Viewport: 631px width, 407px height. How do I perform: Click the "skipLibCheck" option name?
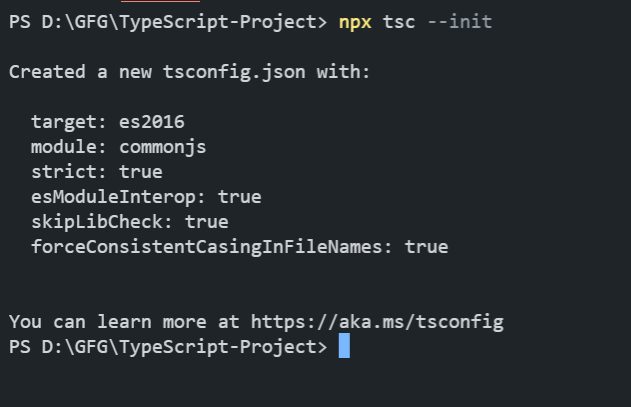coord(98,222)
